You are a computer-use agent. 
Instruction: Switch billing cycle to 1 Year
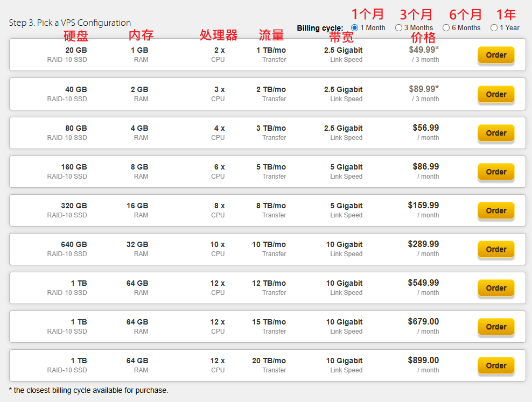tap(494, 27)
